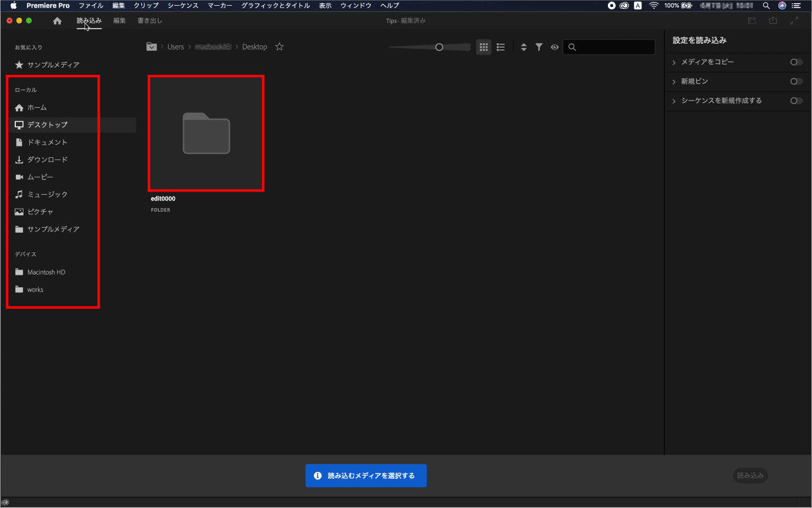812x508 pixels.
Task: Expand the 新規ビン settings chevron
Action: tap(674, 82)
